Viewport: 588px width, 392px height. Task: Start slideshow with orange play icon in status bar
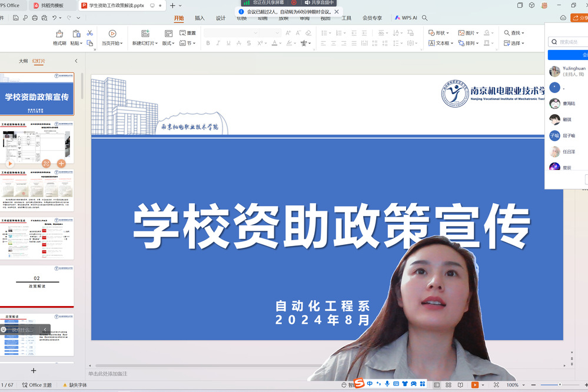pyautogui.click(x=474, y=385)
